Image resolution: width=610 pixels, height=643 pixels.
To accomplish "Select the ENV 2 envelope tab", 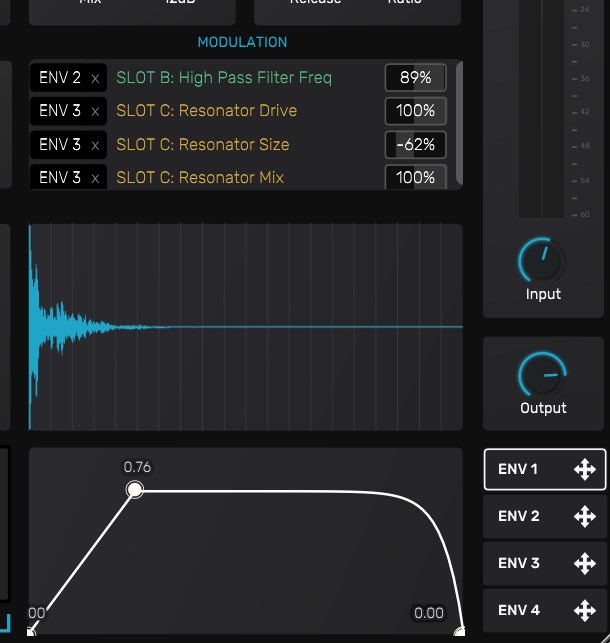I will click(519, 516).
